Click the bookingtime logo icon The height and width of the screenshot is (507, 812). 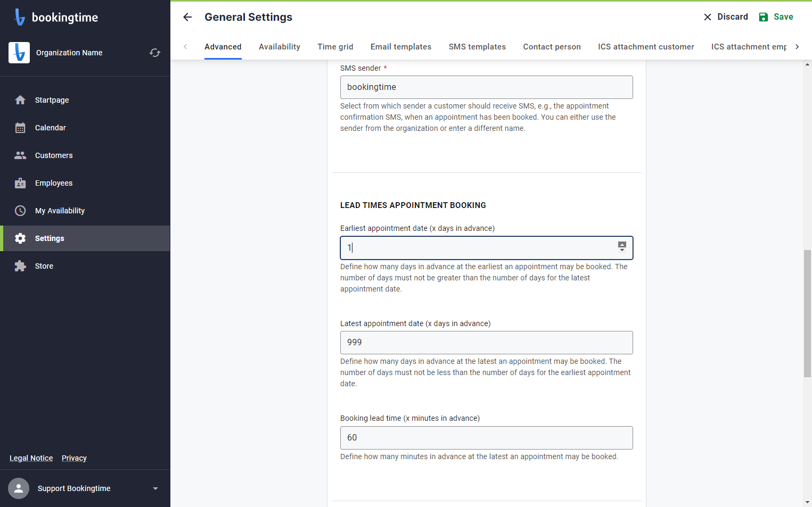(x=20, y=17)
